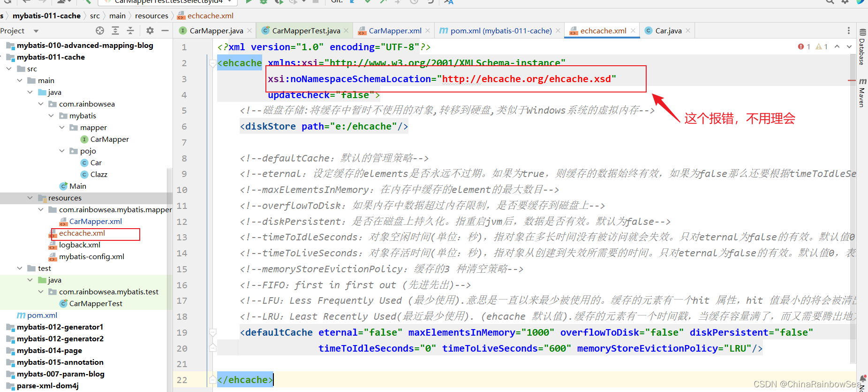Click the Expand All icon in Project panel

coord(115,31)
